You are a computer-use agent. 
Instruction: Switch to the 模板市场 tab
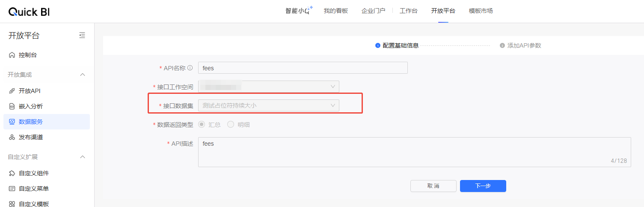tap(481, 11)
